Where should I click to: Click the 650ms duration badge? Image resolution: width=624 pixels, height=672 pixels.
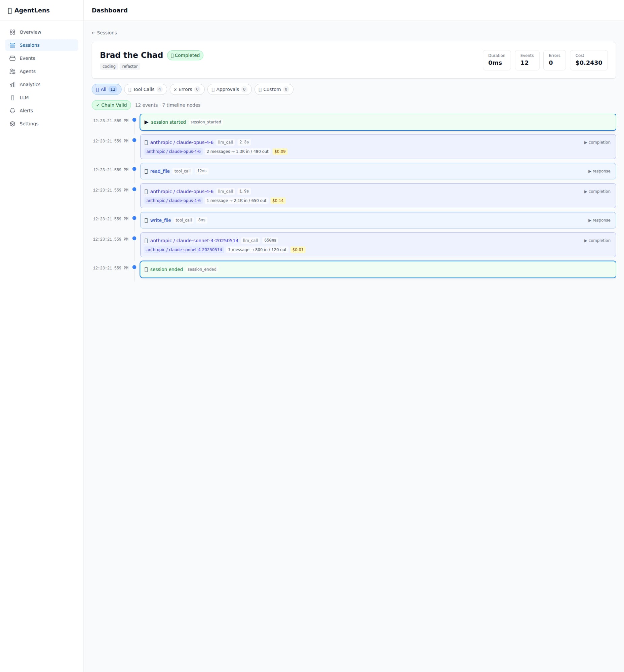tap(270, 240)
